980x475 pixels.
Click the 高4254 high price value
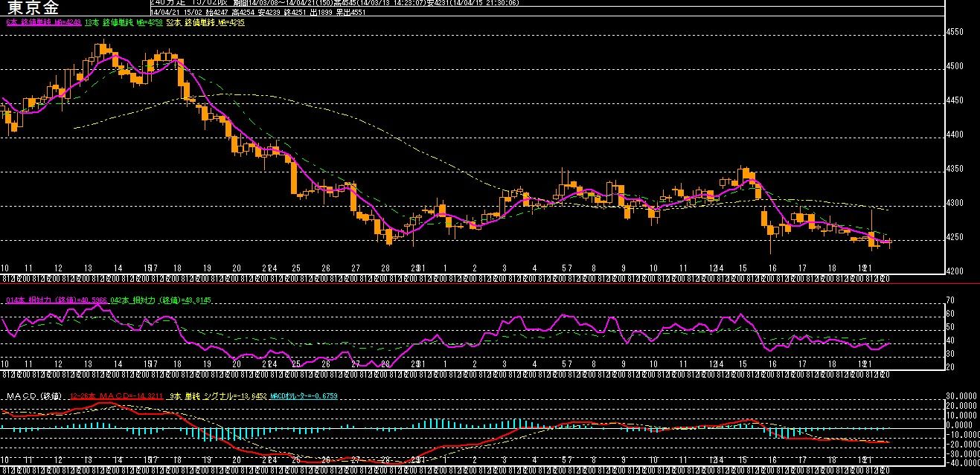click(243, 13)
